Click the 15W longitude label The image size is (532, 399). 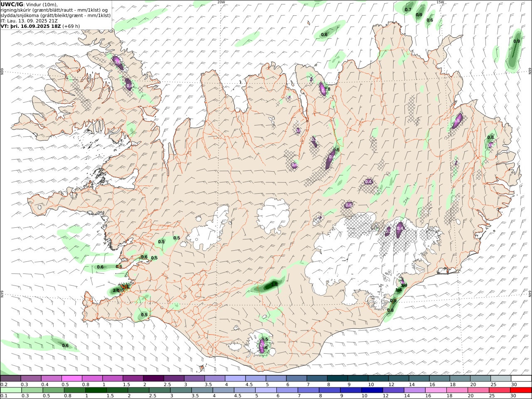click(x=440, y=2)
